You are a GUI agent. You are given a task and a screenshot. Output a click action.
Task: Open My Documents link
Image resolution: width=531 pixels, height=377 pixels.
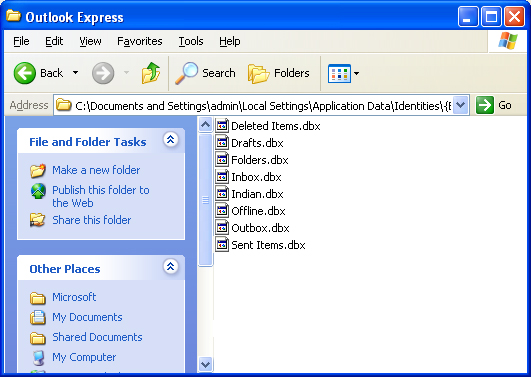click(87, 317)
